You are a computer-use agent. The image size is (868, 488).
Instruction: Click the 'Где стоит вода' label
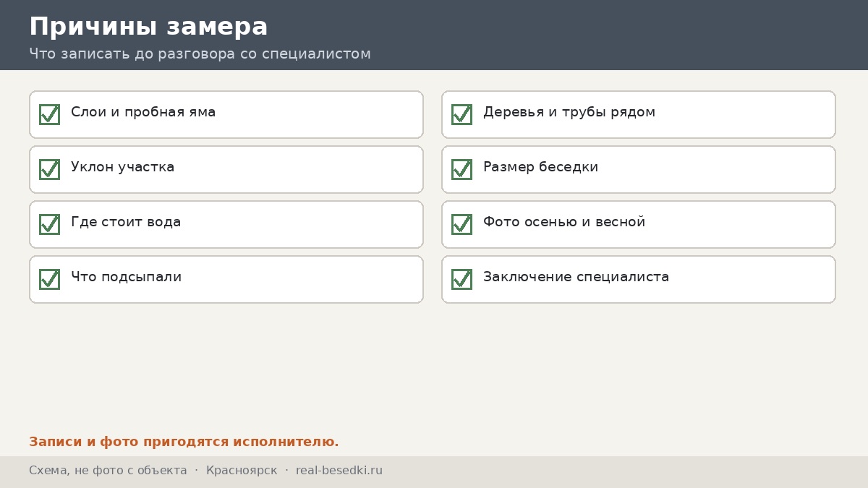click(x=126, y=223)
